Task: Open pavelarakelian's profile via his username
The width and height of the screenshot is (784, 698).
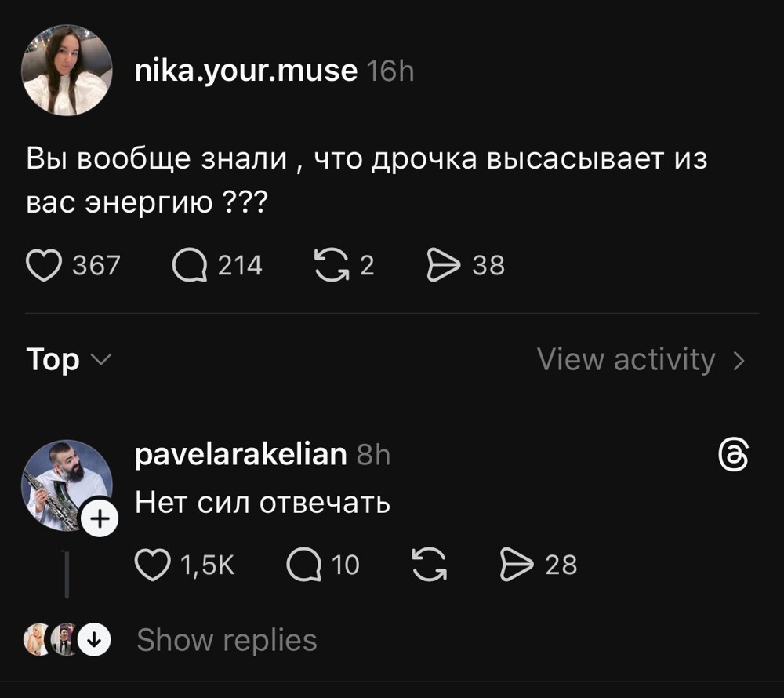Action: click(240, 453)
